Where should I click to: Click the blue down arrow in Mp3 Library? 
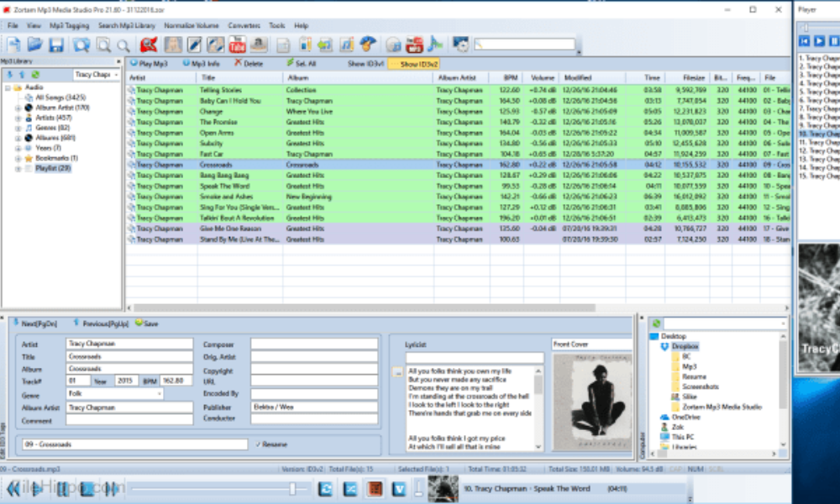(9, 75)
